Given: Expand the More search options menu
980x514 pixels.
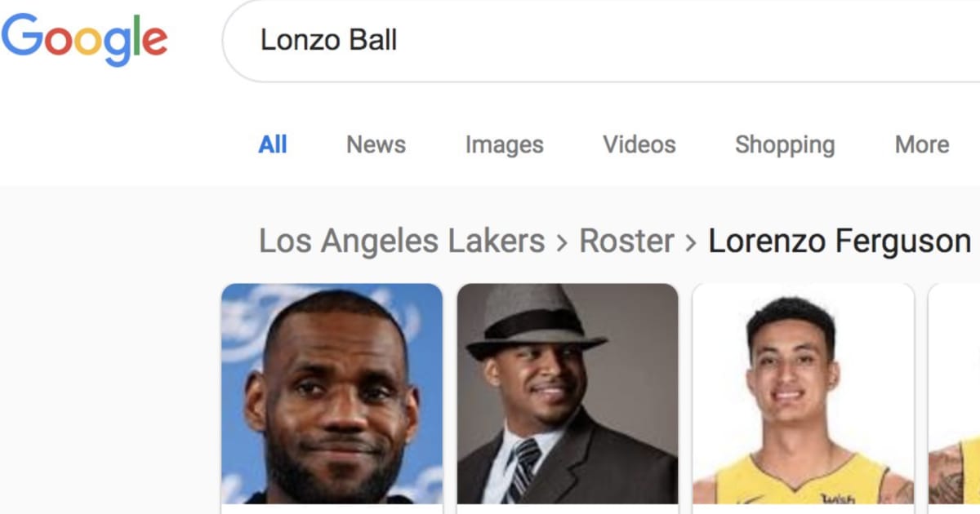Looking at the screenshot, I should click(x=922, y=144).
